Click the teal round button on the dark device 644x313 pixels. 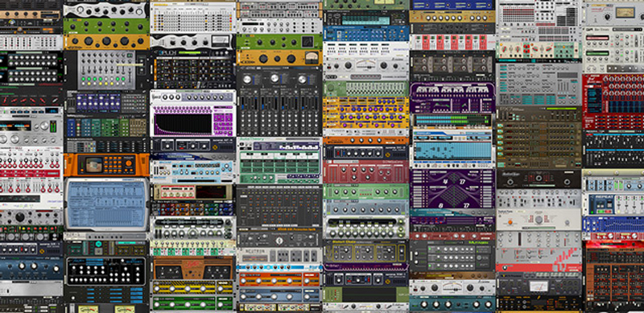point(98,244)
